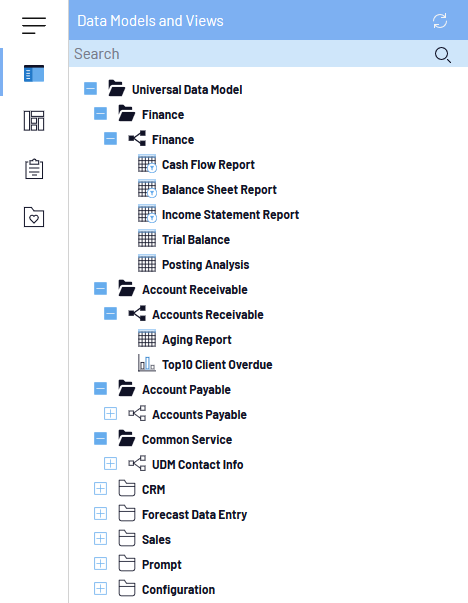The width and height of the screenshot is (468, 603).
Task: Click the Top10 Client Overdue chart icon
Action: coord(147,364)
